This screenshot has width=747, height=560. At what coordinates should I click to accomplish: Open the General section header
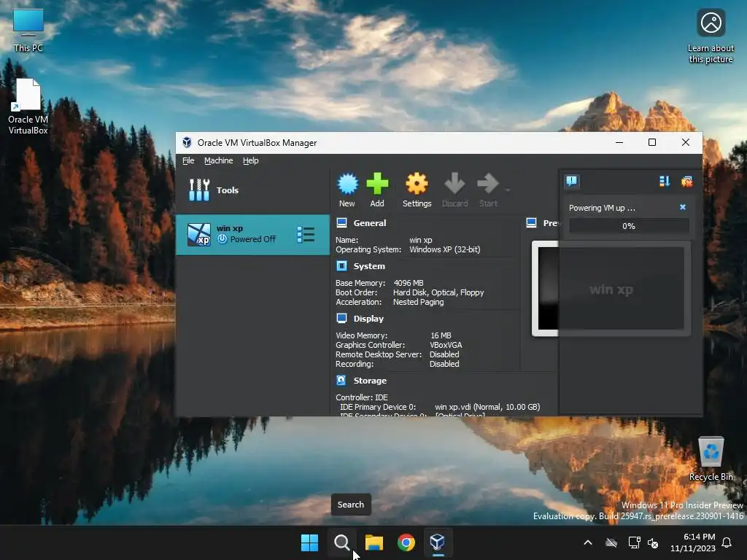click(370, 223)
